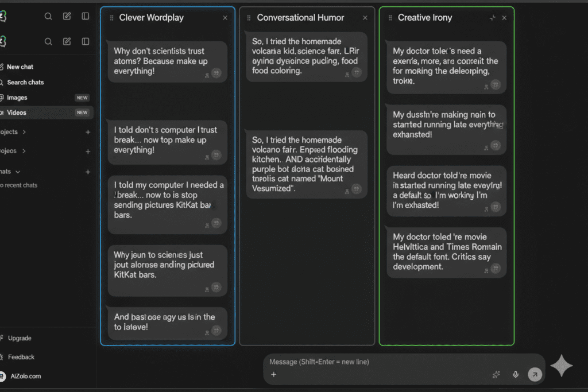588x392 pixels.
Task: Toggle the sidebar panel layout icon
Action: [x=85, y=16]
